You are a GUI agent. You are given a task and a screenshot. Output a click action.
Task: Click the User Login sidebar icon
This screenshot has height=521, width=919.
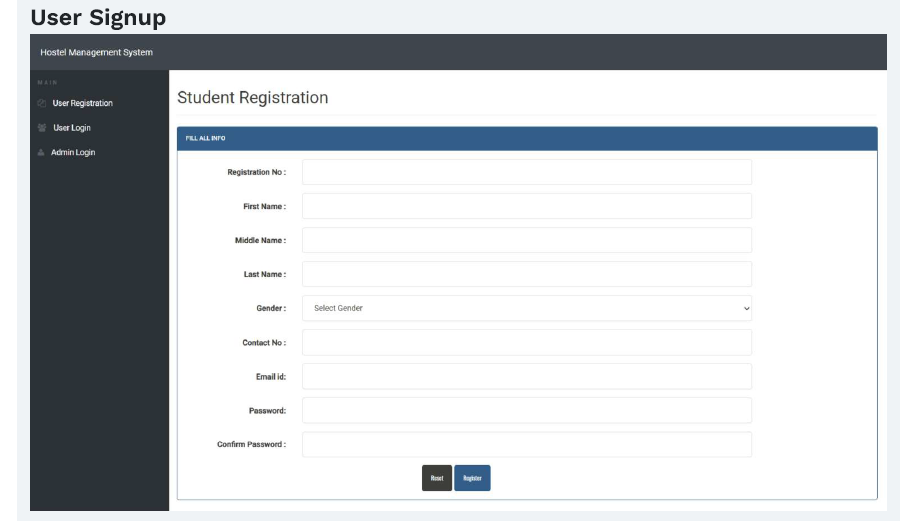pyautogui.click(x=42, y=128)
